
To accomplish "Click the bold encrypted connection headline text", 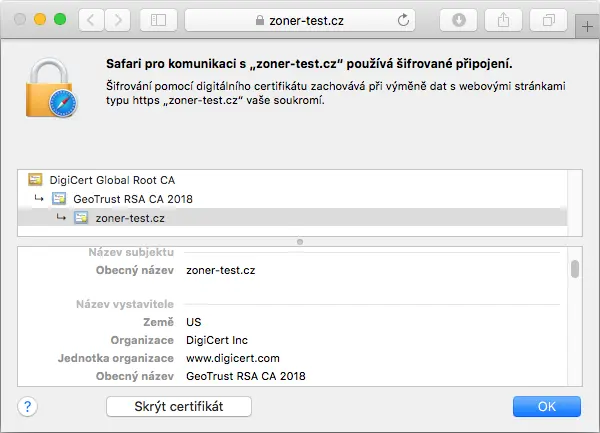I will coord(309,64).
